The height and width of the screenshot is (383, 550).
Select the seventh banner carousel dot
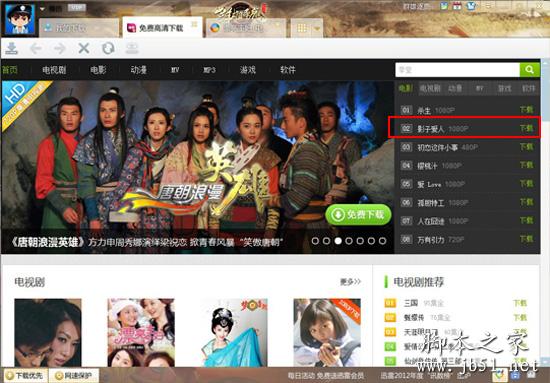coord(383,241)
